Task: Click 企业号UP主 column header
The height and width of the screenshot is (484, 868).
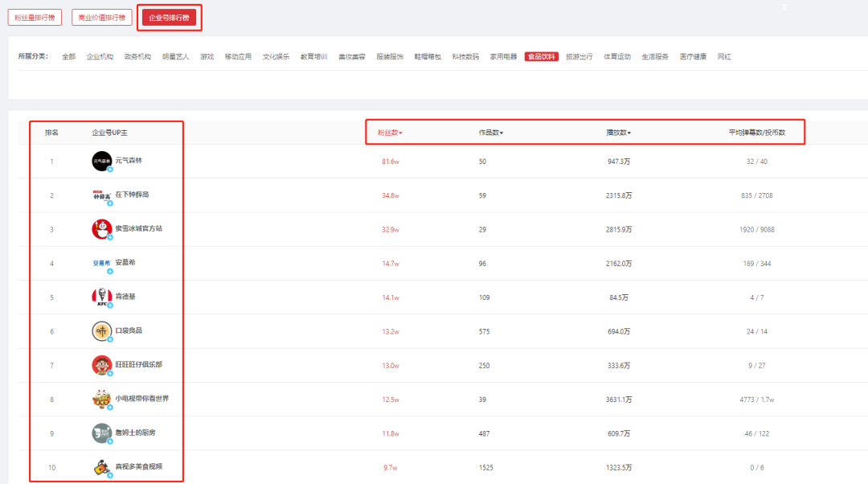Action: (x=109, y=133)
